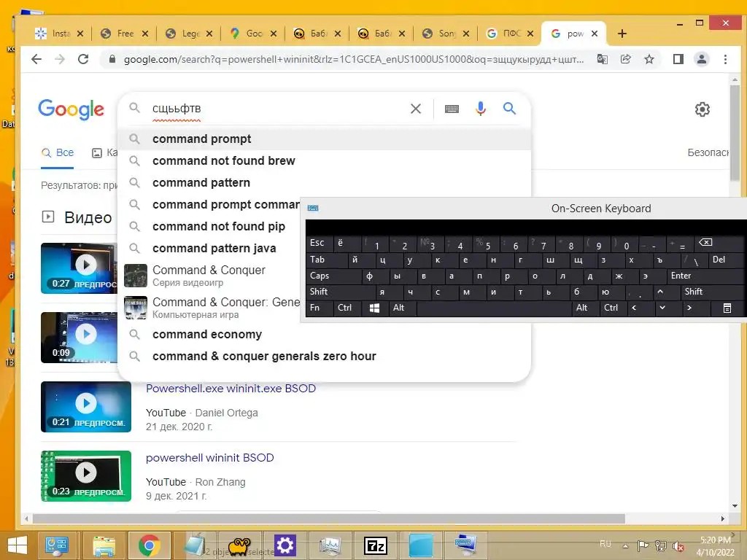The height and width of the screenshot is (560, 747).
Task: Click the muted volume tray icon
Action: pyautogui.click(x=678, y=545)
